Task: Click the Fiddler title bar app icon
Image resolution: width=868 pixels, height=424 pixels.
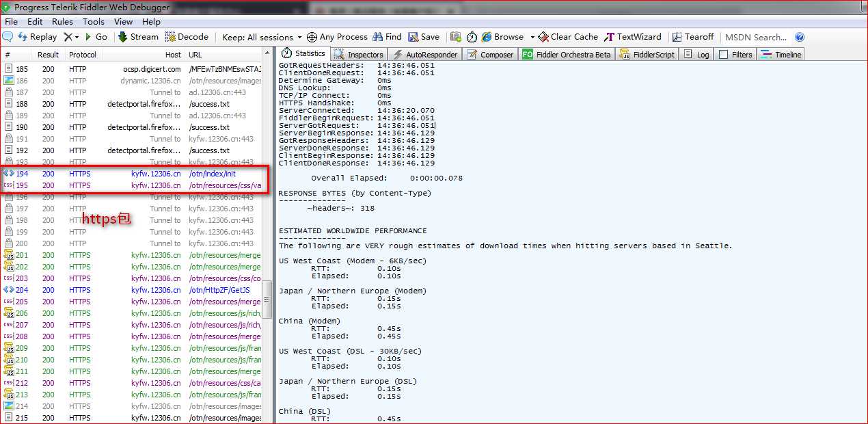Action: click(x=6, y=7)
